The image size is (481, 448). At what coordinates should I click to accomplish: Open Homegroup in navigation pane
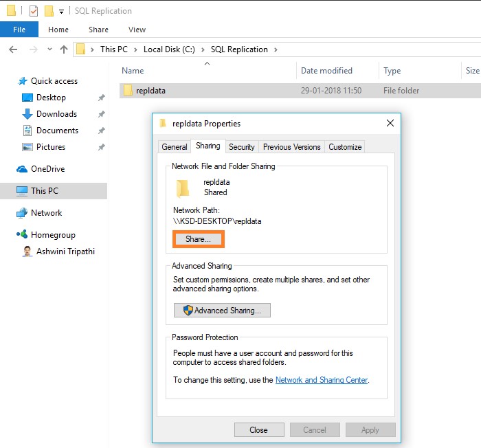click(53, 235)
